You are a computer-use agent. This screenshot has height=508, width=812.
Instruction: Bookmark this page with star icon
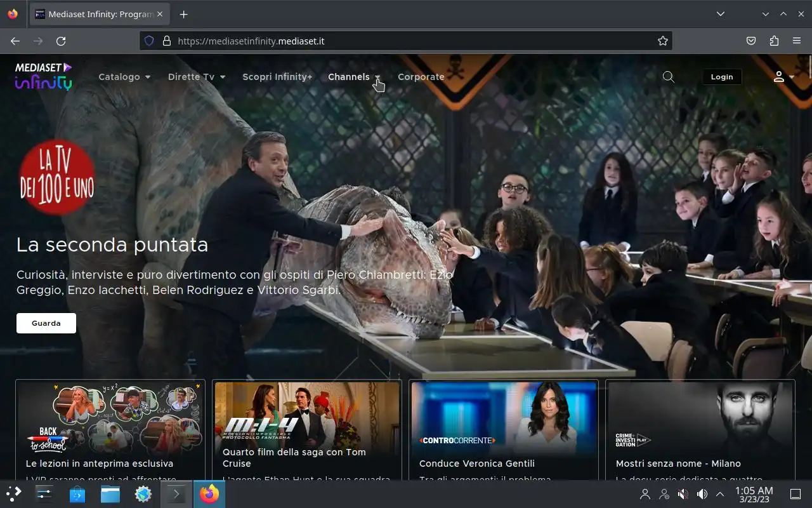click(663, 41)
